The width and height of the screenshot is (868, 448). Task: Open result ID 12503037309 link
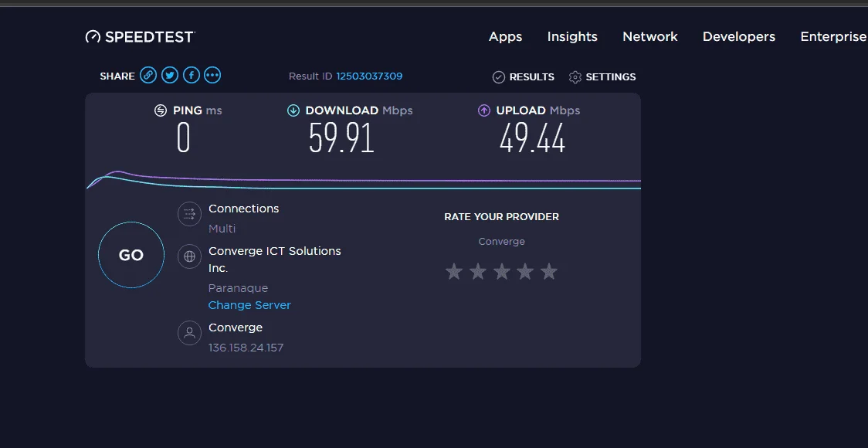[369, 76]
